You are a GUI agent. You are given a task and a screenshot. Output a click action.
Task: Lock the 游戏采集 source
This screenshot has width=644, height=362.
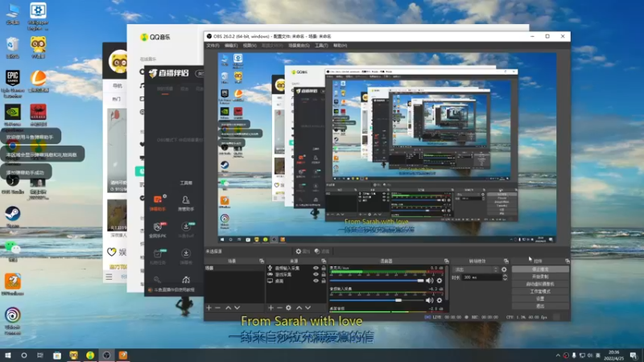324,274
